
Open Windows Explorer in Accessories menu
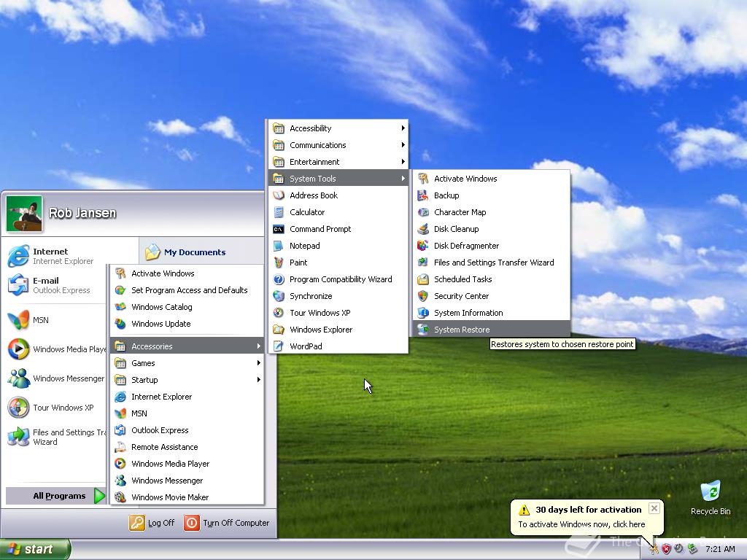click(338, 330)
